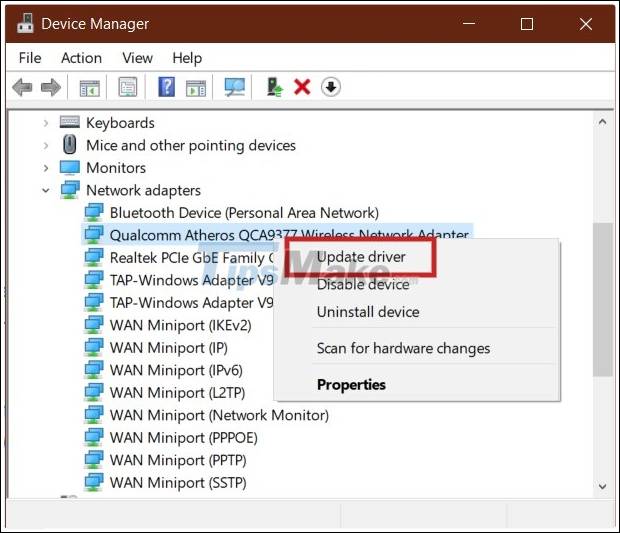Choose Update driver from context menu

pos(361,257)
